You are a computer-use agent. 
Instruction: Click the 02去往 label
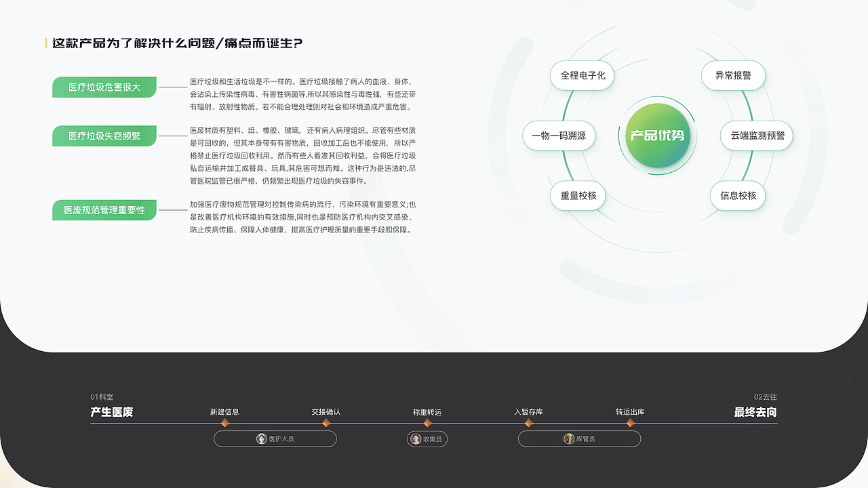point(766,397)
